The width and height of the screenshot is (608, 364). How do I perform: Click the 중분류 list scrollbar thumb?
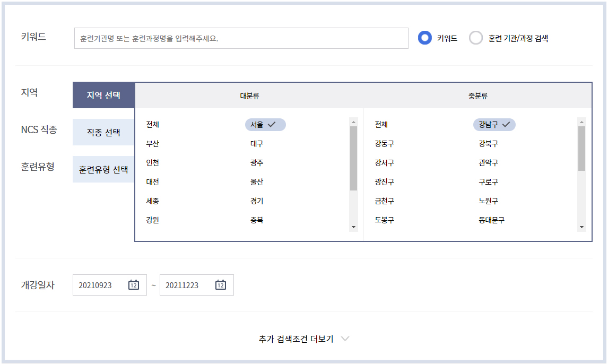pos(581,149)
